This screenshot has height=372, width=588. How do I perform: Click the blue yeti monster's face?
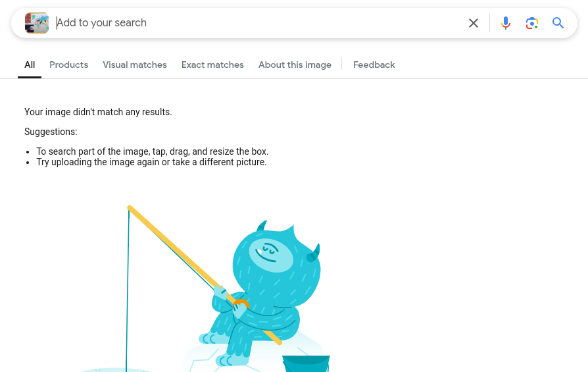[x=270, y=255]
